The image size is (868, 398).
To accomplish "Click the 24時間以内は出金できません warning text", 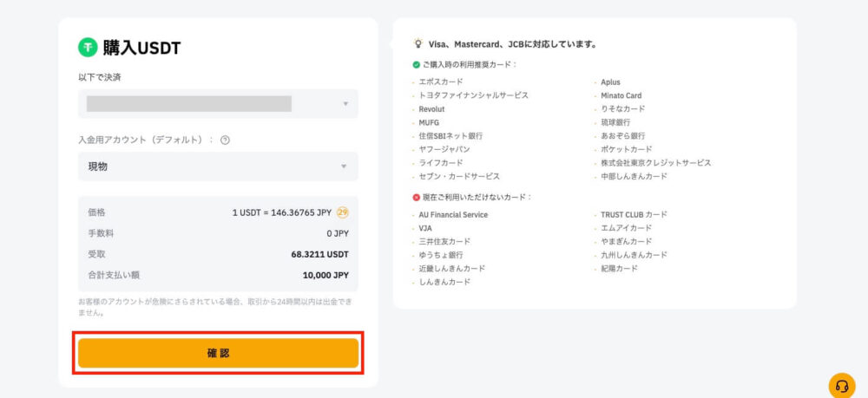I will 214,307.
